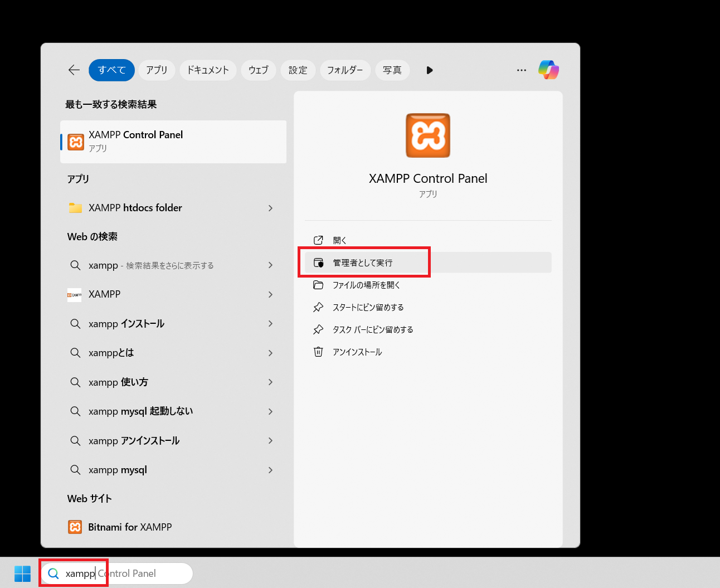Click search icon beside xampp アンインストール

pyautogui.click(x=75, y=440)
